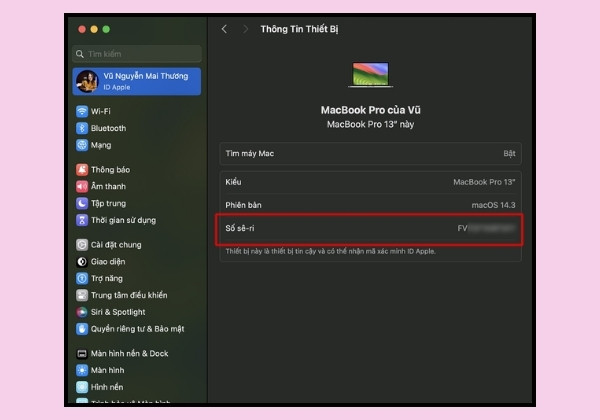Select Cài đặt chung label in sidebar

tap(116, 245)
